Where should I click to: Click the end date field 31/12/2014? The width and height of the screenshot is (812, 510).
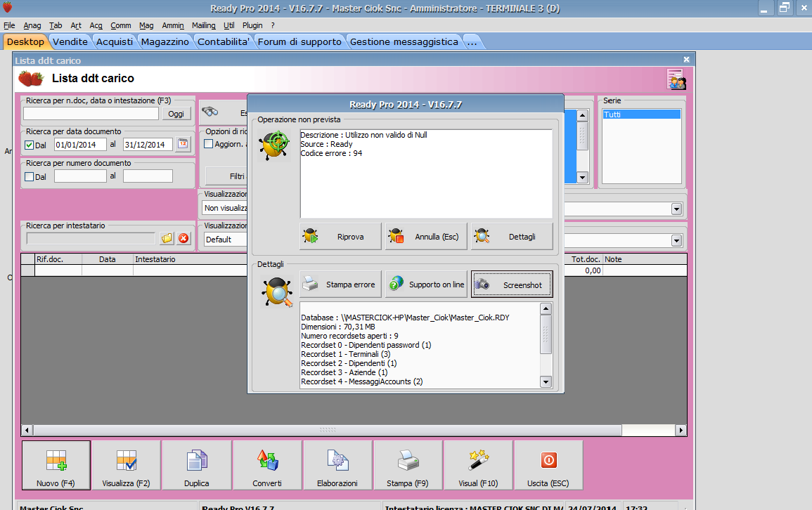click(148, 145)
